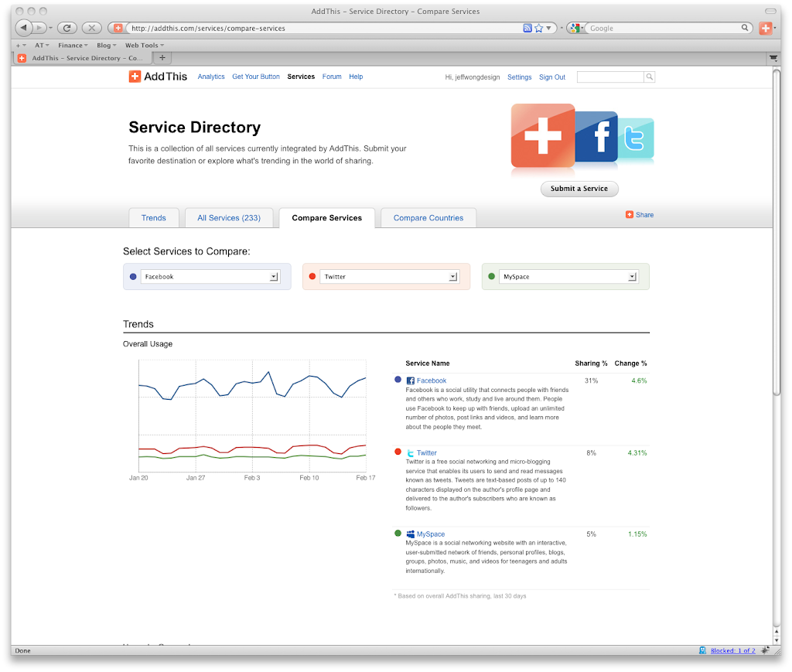Click the green MySpace color dot in selector
792x672 pixels.
491,276
